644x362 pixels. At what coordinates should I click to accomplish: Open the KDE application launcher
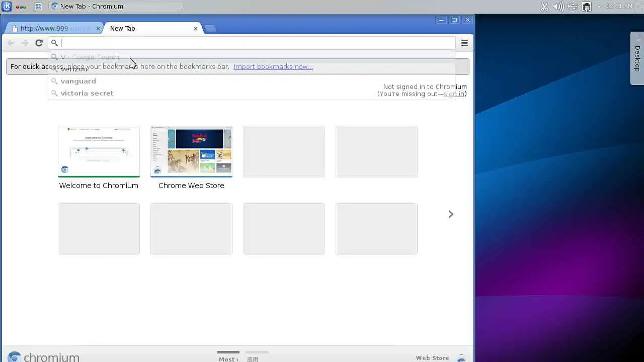tap(7, 7)
